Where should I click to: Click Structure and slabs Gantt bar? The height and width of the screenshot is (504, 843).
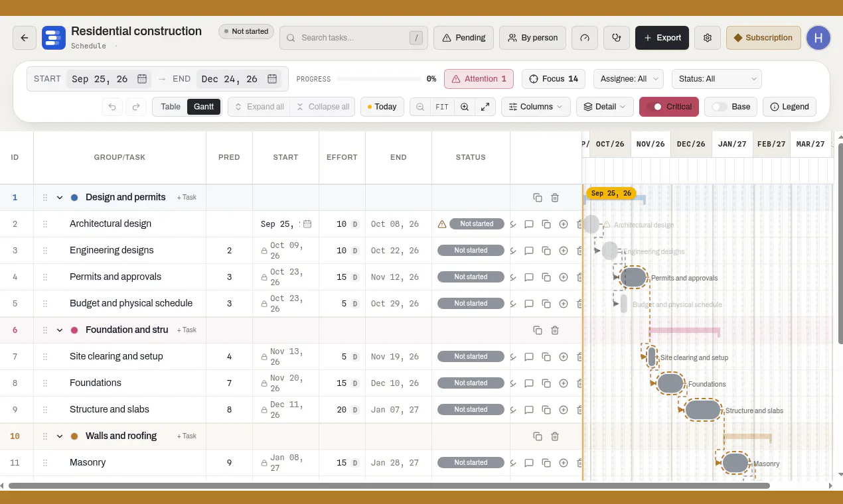pos(702,410)
